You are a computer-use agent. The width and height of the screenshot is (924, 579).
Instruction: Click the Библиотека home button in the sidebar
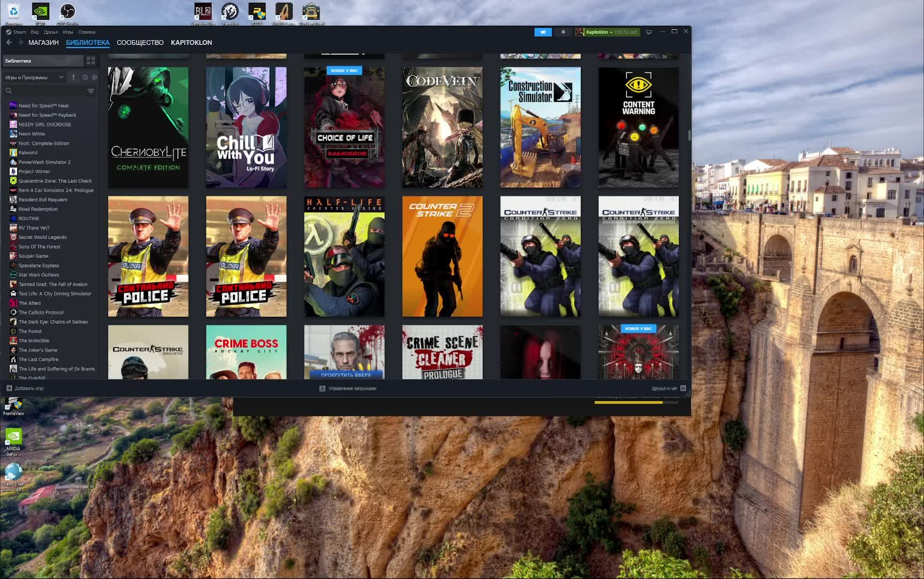(43, 61)
